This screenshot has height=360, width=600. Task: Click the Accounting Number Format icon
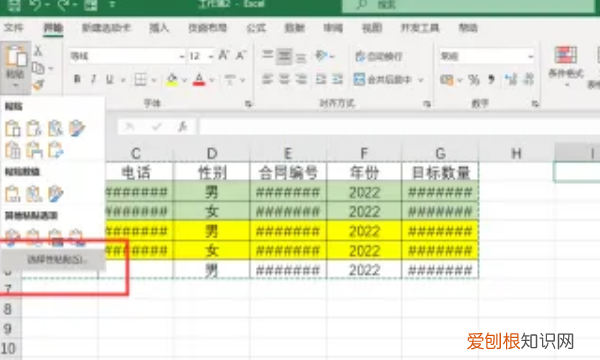(x=447, y=80)
